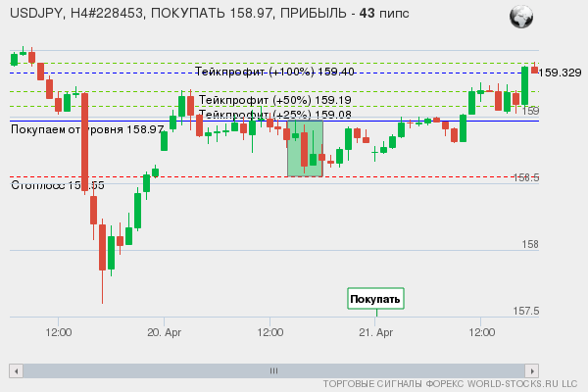Click the 21. Apr date axis label

[x=376, y=333]
